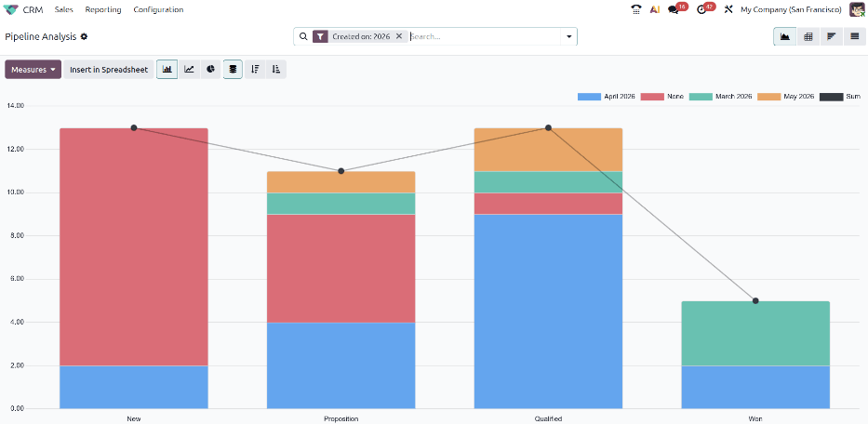The height and width of the screenshot is (424, 868).
Task: Open the activities clock icon
Action: tap(701, 9)
